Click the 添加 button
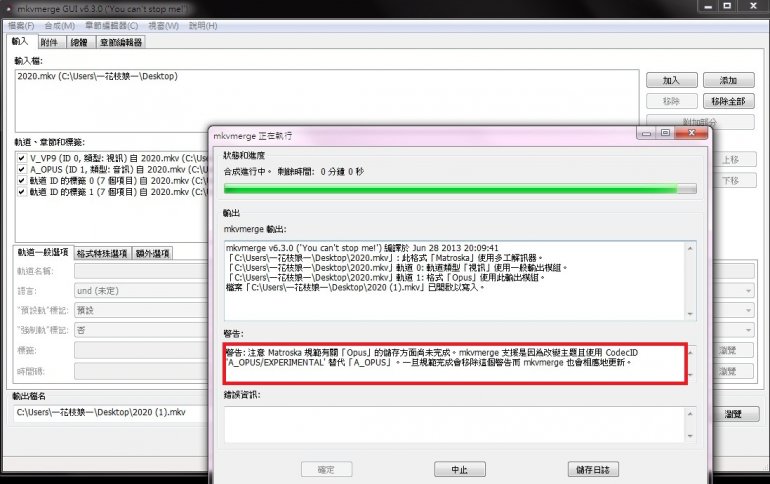The image size is (770, 484). 728,80
